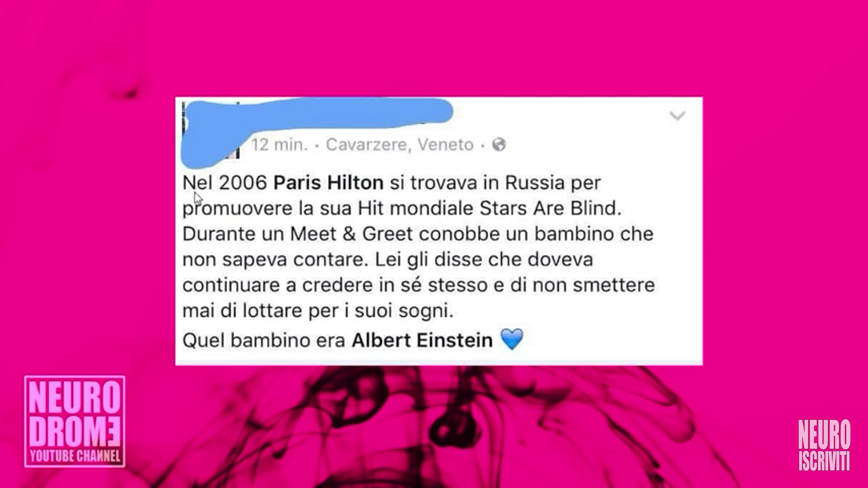The width and height of the screenshot is (868, 488).
Task: Open the post options chevron menu
Action: [x=677, y=116]
